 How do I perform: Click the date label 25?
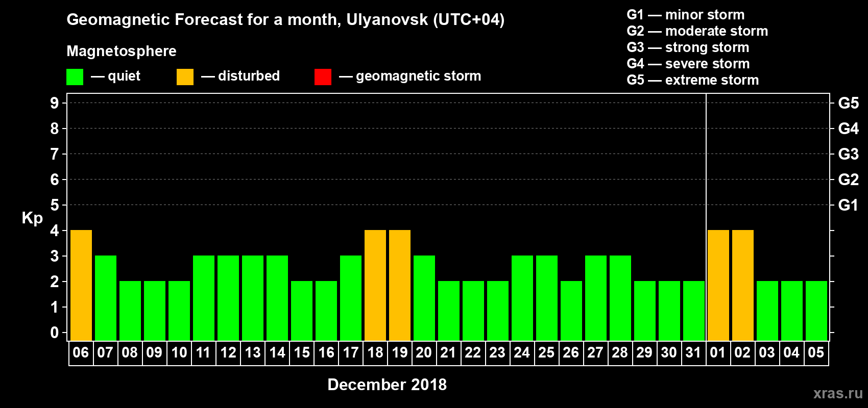pyautogui.click(x=546, y=352)
